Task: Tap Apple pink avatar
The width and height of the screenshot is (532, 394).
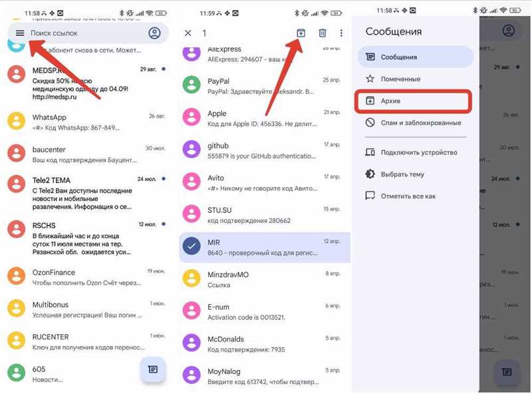Action: coord(192,117)
